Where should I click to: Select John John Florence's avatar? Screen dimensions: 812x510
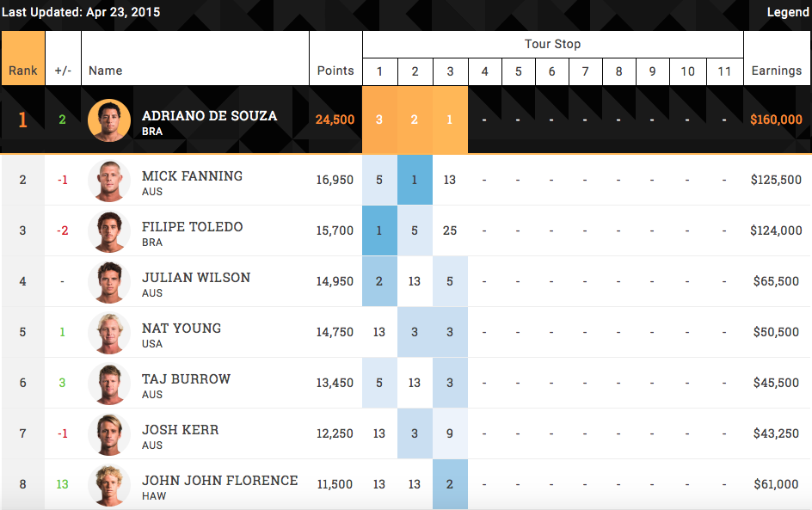[x=109, y=485]
